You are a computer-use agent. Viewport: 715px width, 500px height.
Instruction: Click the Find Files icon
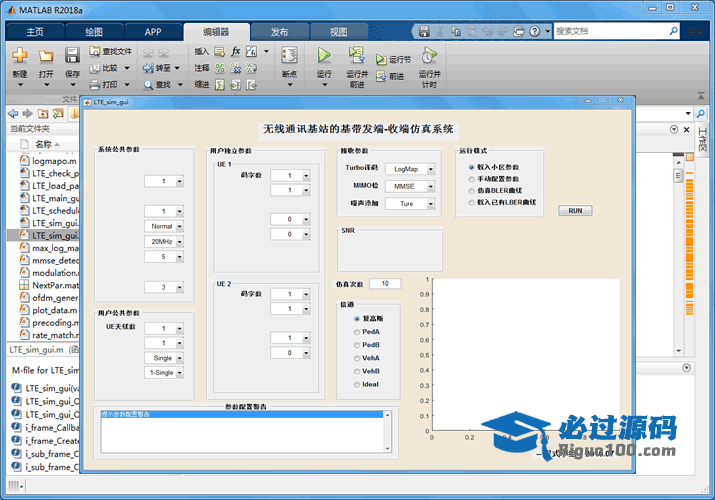pyautogui.click(x=94, y=52)
